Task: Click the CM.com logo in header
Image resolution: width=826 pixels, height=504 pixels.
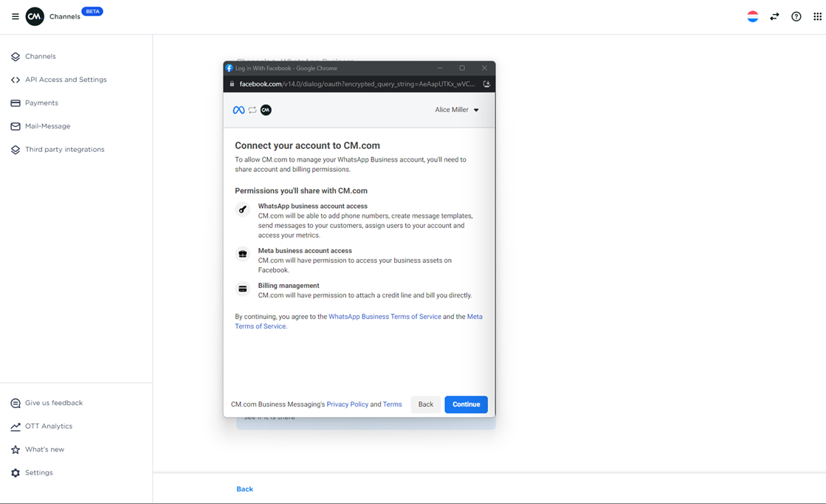Action: [35, 16]
